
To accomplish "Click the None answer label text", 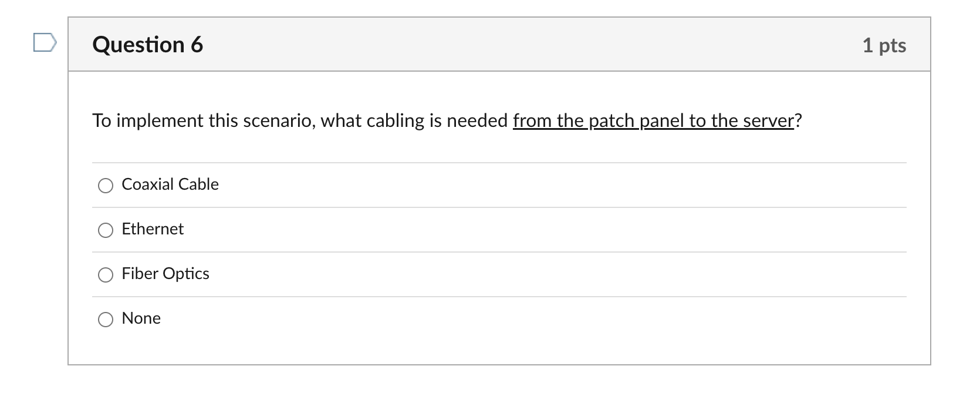I will [x=141, y=318].
